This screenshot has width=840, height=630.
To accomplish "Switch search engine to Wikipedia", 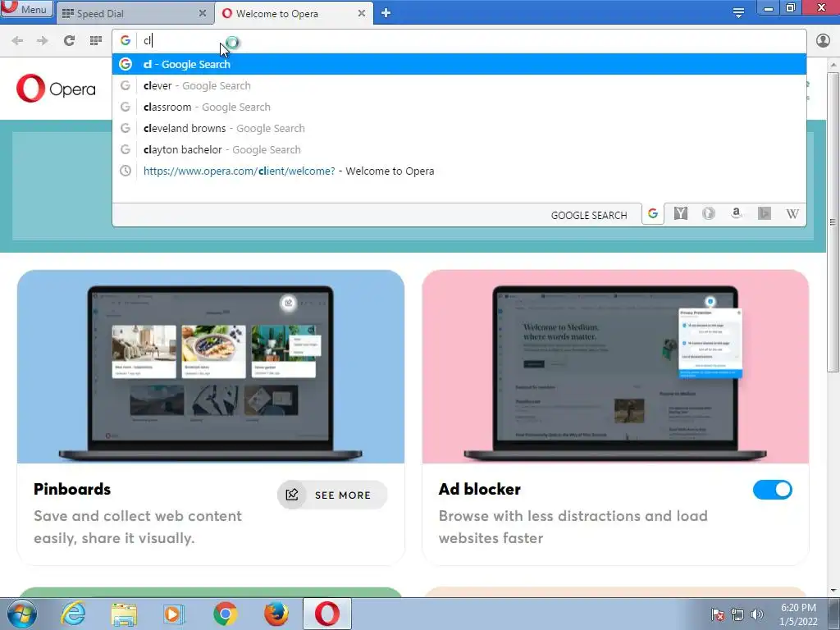I will coord(792,214).
